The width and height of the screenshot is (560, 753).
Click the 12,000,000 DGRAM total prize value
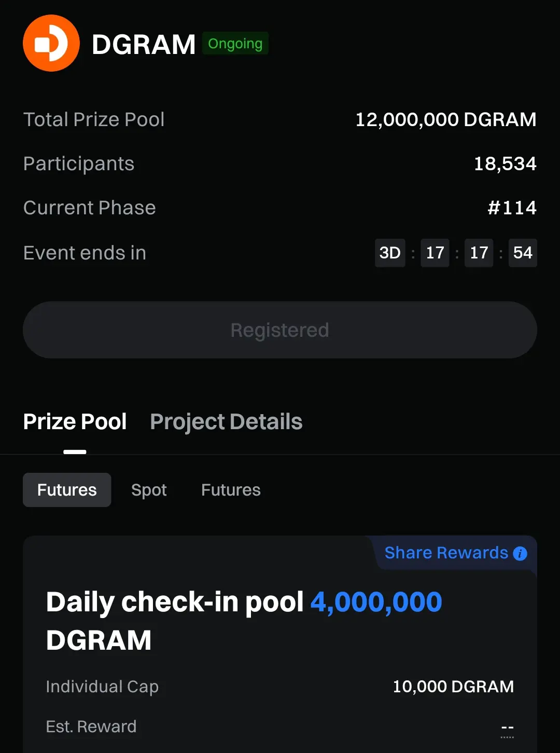point(446,120)
